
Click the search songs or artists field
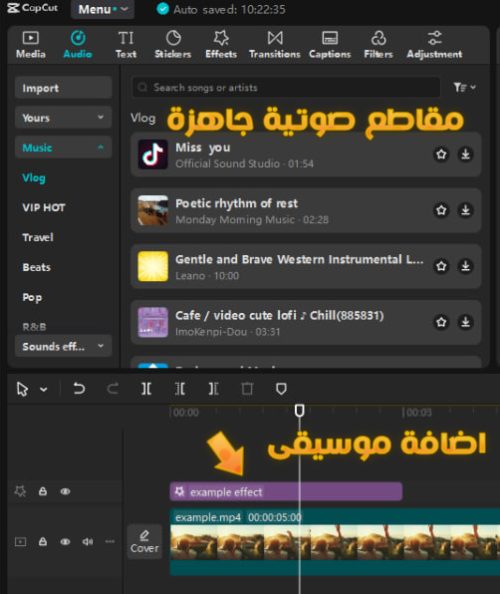286,88
